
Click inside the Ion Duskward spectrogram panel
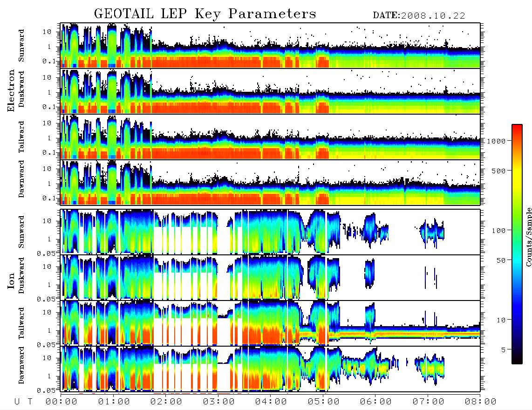270,277
